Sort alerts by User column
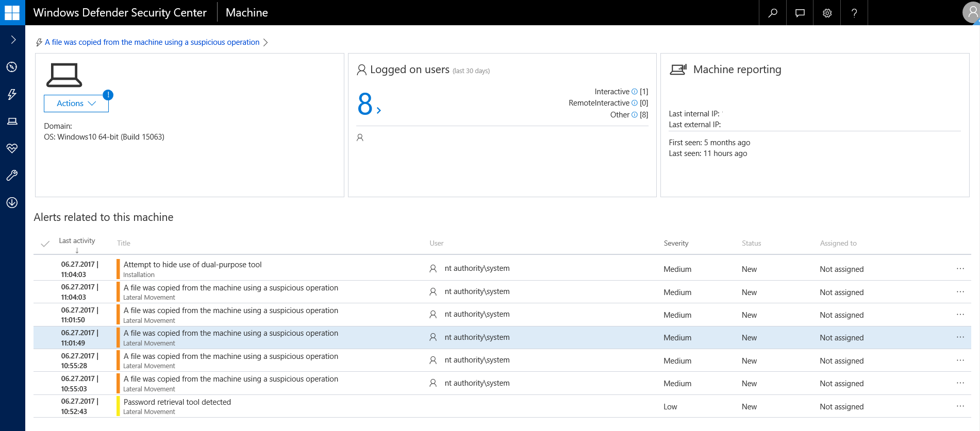Viewport: 980px width, 431px height. [x=437, y=243]
